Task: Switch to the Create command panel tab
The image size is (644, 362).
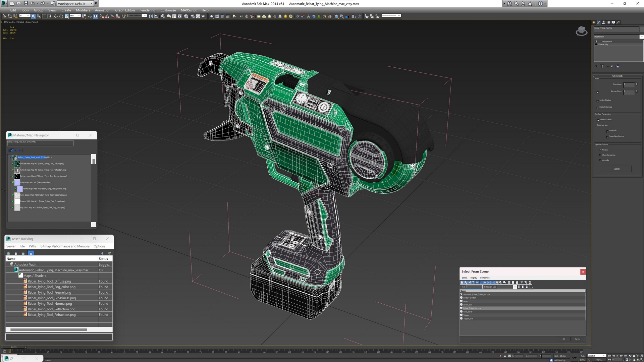Action: (x=594, y=22)
